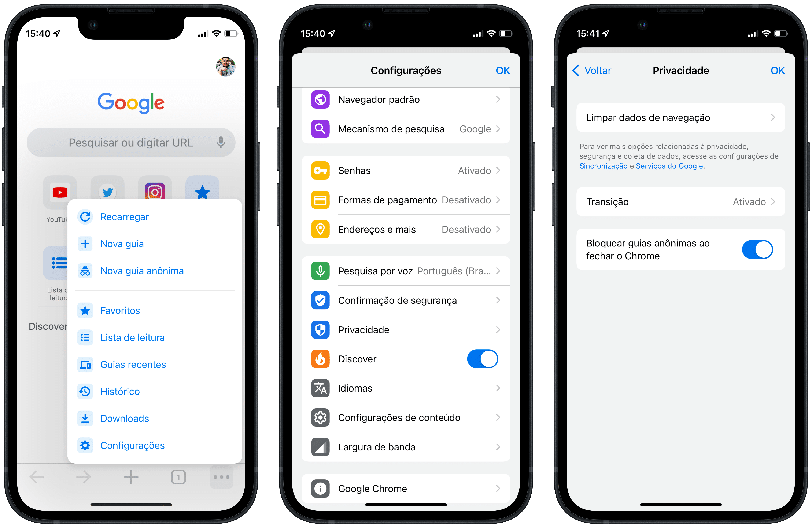Expand Configurações de conteúdo menu
812x528 pixels.
(406, 420)
